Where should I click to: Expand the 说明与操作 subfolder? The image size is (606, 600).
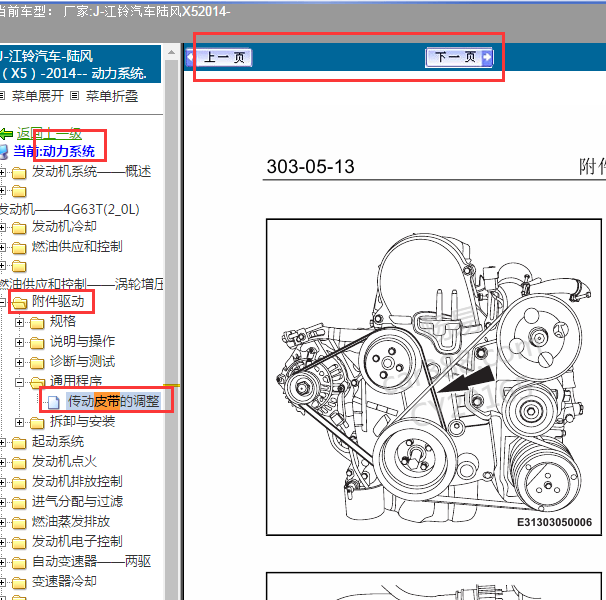[x=19, y=342]
